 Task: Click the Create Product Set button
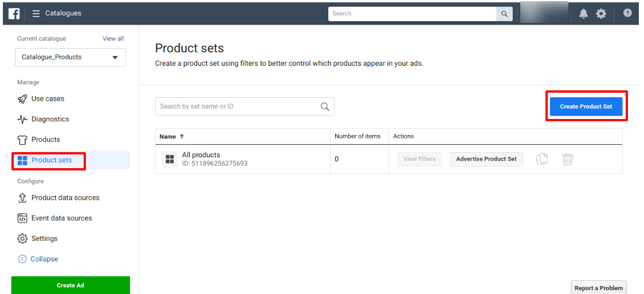coord(586,106)
